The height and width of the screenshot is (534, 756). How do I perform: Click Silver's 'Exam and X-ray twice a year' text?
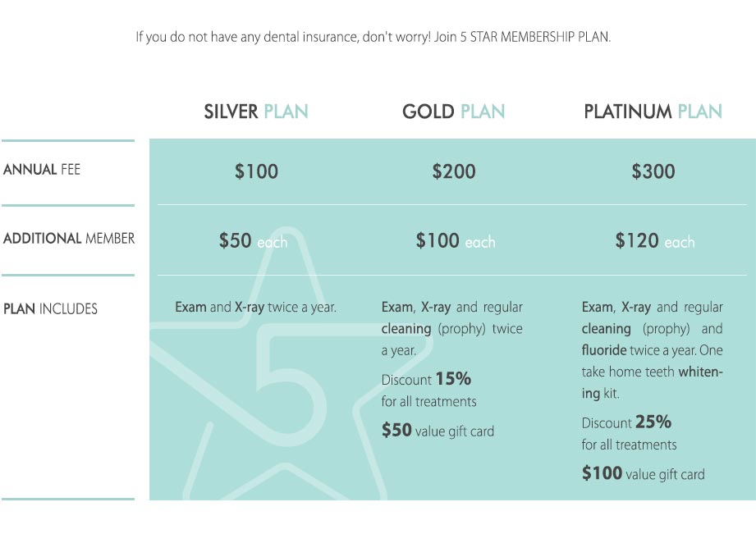click(255, 308)
